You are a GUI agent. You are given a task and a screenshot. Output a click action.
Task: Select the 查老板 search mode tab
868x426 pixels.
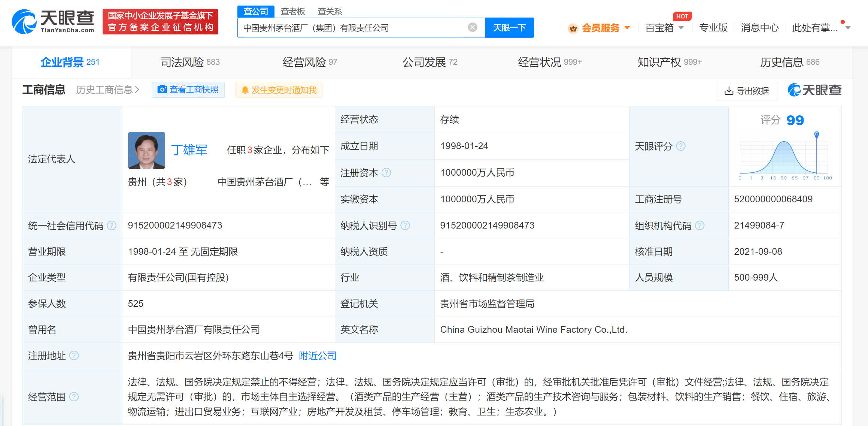(x=293, y=12)
